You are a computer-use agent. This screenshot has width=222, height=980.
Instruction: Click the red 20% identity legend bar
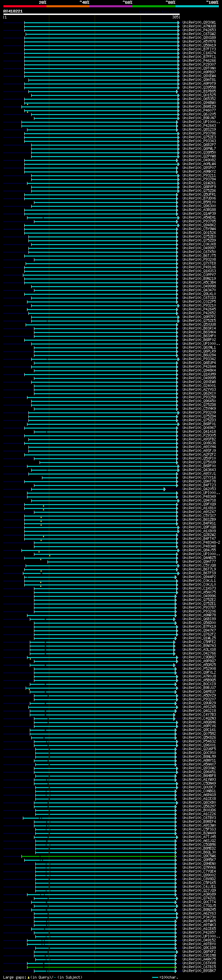25,6
